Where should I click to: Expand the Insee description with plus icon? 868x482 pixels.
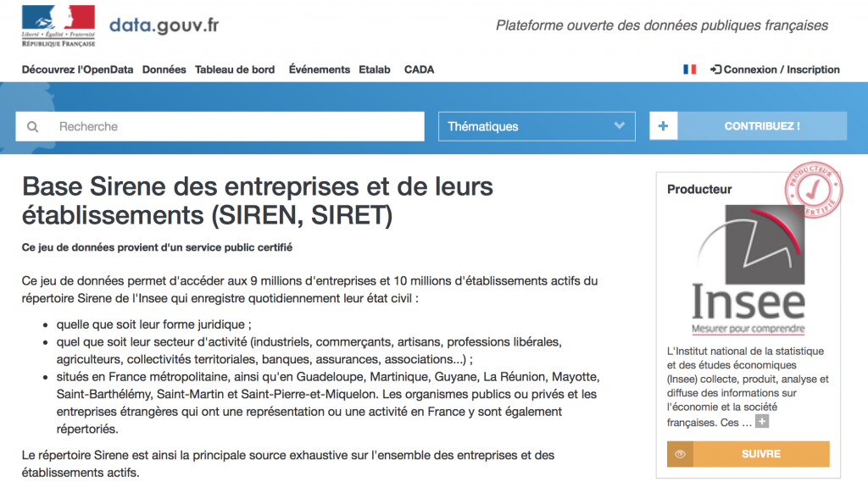762,422
